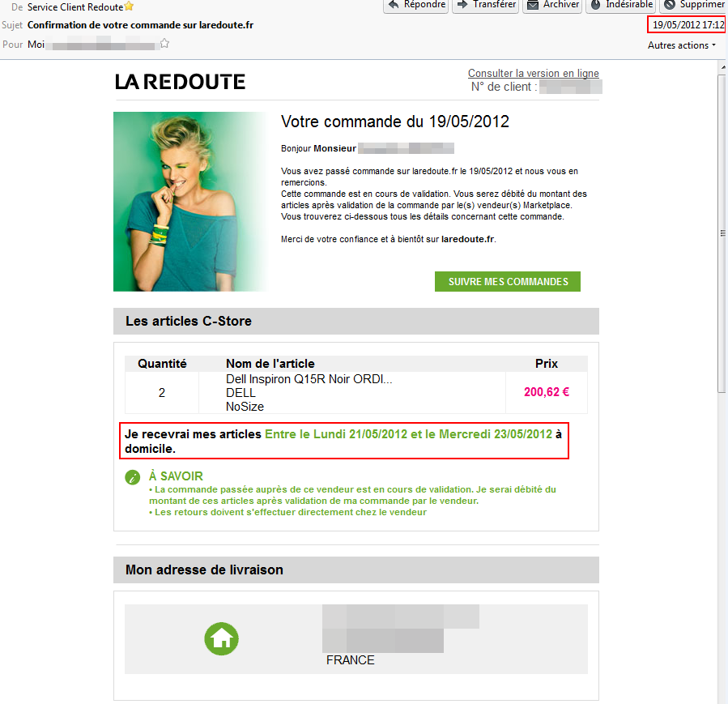Archive the message with Archiver
This screenshot has width=728, height=704.
tap(552, 5)
